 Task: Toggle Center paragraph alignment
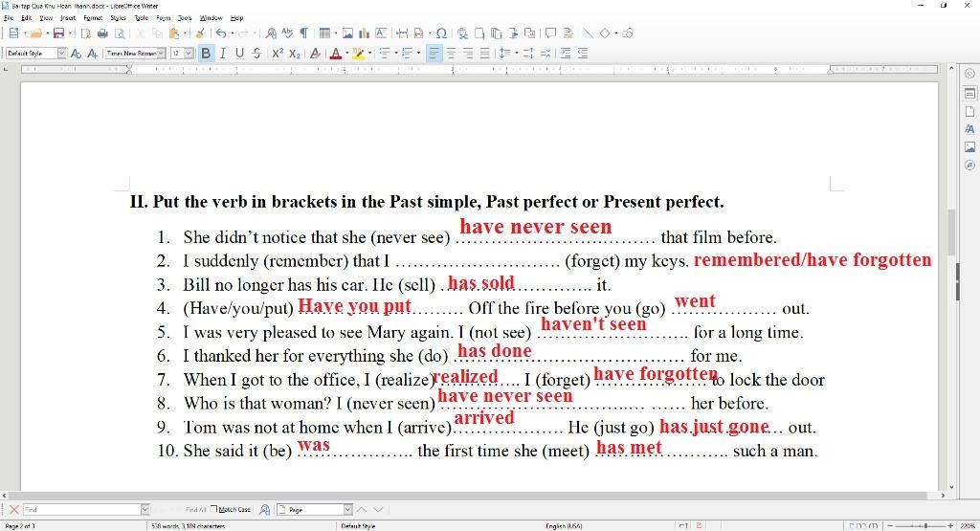pyautogui.click(x=451, y=54)
